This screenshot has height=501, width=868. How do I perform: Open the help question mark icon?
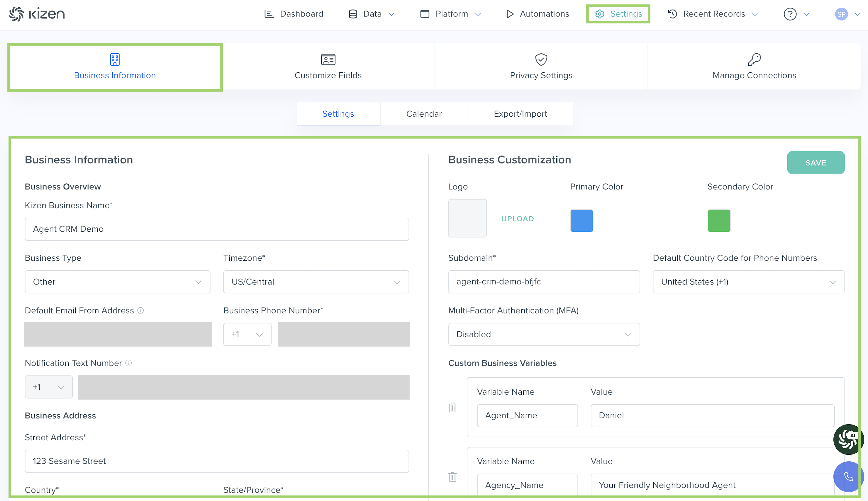coord(790,14)
